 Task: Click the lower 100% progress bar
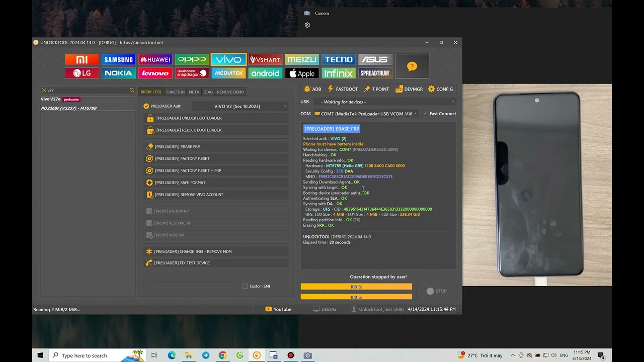click(x=356, y=297)
